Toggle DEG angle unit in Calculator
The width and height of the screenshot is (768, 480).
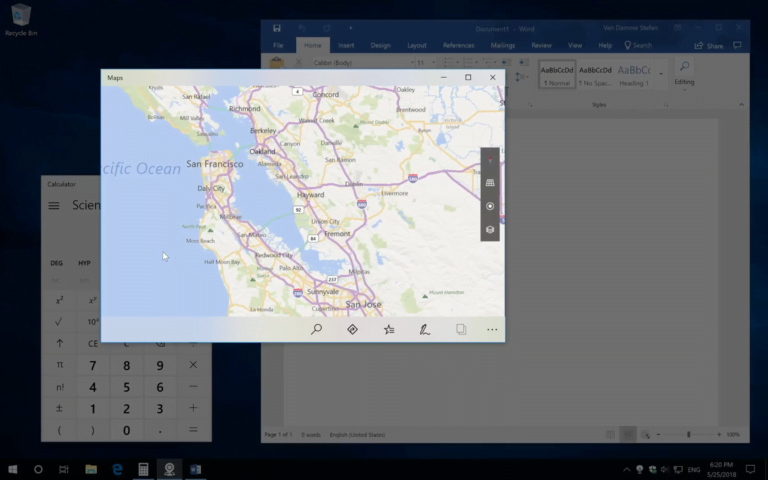coord(57,263)
